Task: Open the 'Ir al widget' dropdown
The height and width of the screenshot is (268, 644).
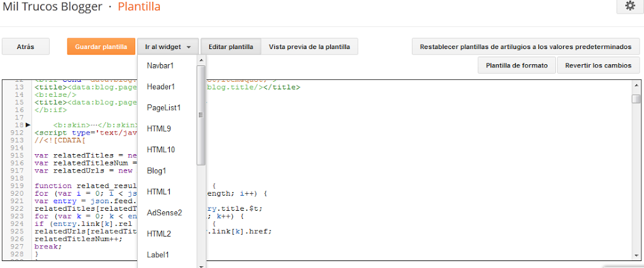Action: (168, 47)
